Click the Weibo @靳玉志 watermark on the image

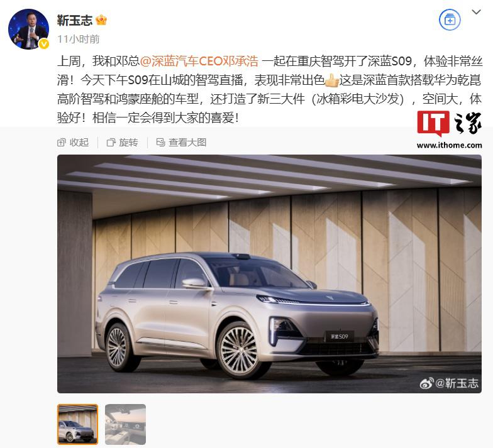[449, 383]
